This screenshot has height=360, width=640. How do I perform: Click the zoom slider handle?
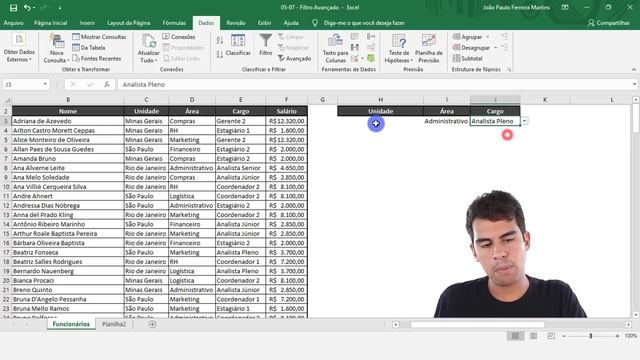pos(591,336)
